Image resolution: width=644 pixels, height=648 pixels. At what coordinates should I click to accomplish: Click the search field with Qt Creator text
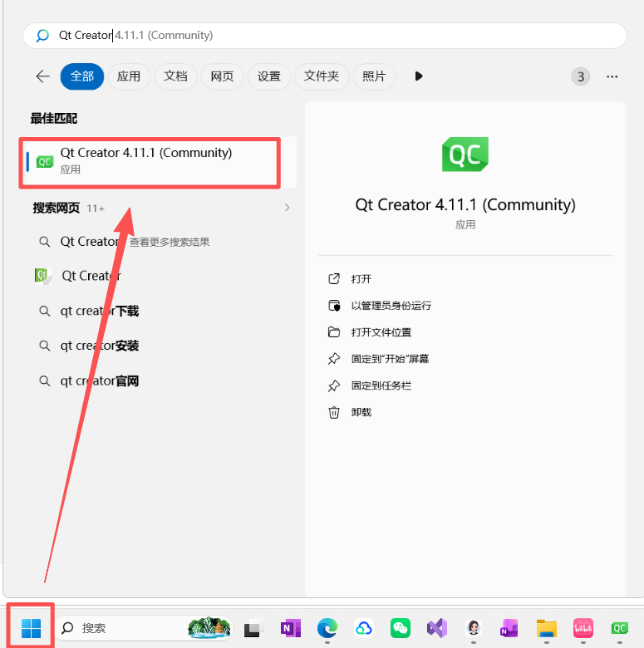coord(324,36)
